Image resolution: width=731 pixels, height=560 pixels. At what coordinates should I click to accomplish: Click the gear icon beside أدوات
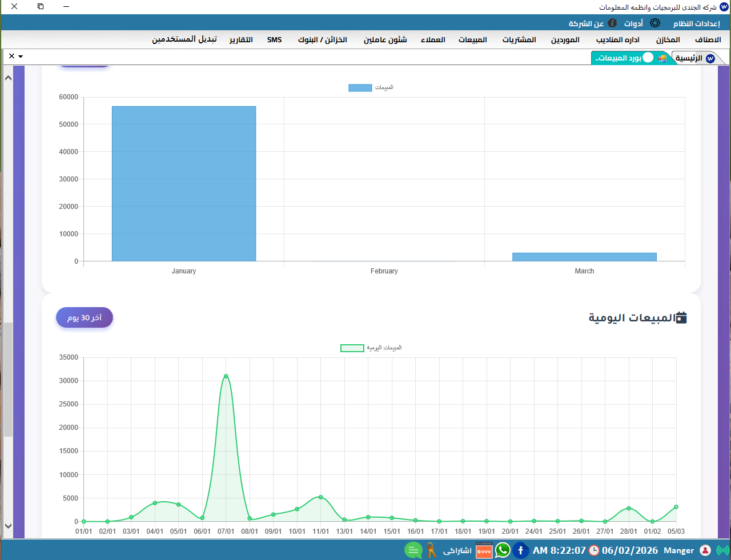655,23
